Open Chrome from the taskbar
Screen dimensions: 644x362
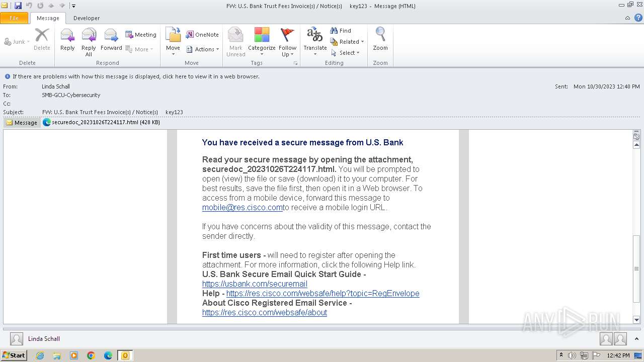[91, 355]
